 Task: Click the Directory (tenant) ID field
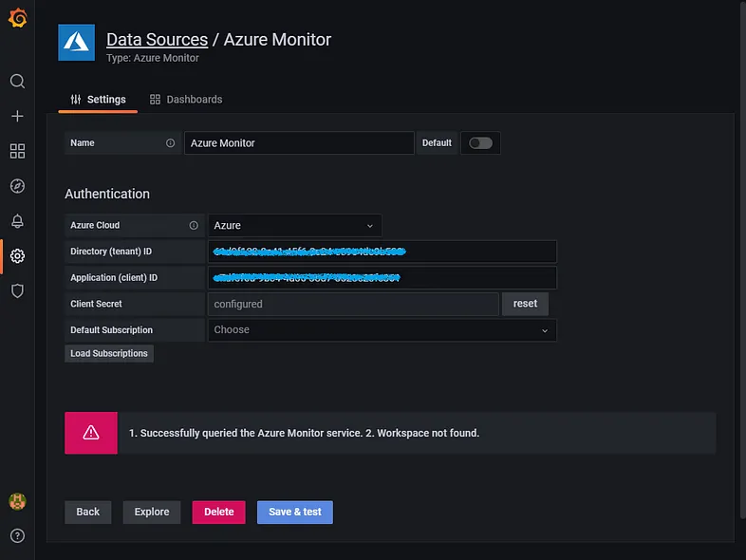click(382, 252)
